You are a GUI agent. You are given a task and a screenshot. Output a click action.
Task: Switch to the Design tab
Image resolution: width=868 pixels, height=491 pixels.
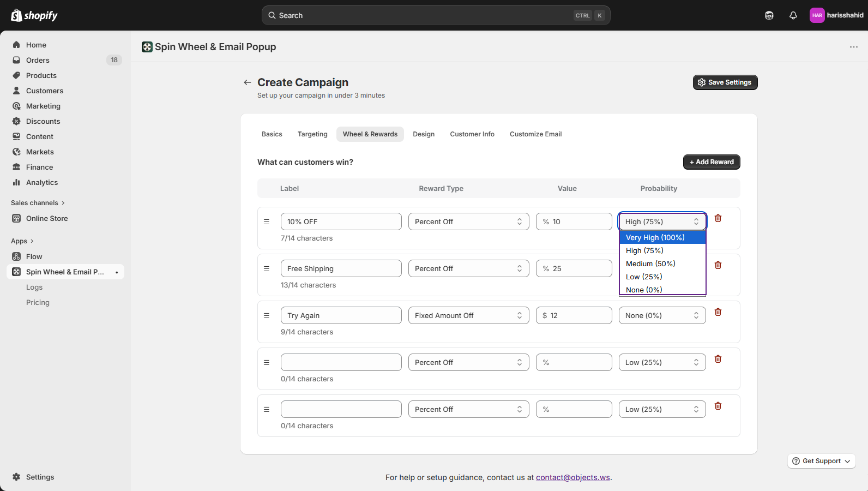click(x=424, y=134)
